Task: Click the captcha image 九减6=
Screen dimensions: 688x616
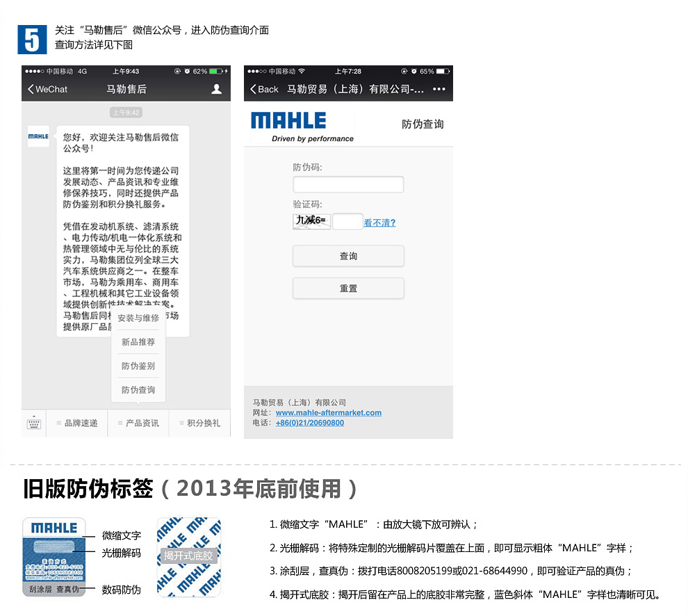Action: click(311, 222)
